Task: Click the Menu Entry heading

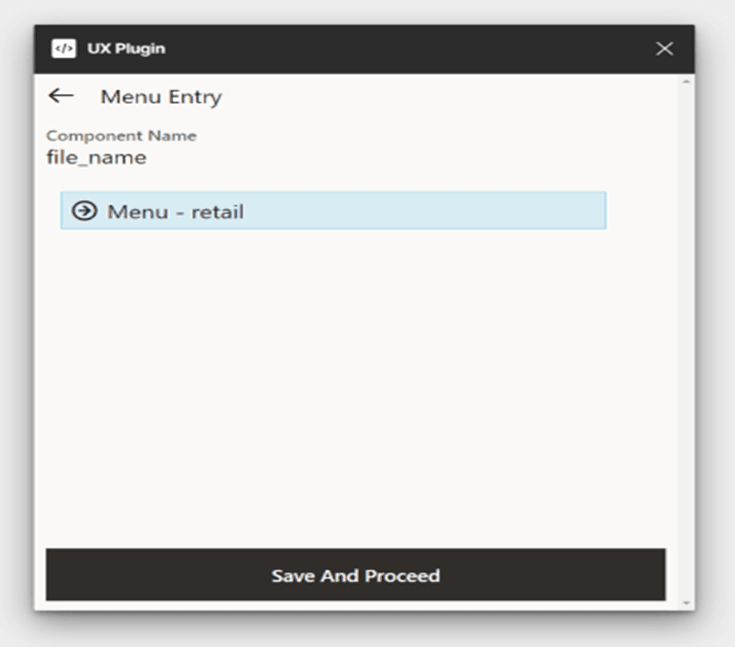Action: (x=161, y=97)
